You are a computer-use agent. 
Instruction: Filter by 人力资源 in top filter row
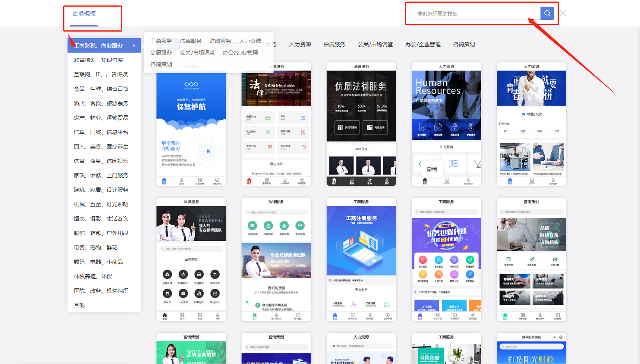(300, 44)
